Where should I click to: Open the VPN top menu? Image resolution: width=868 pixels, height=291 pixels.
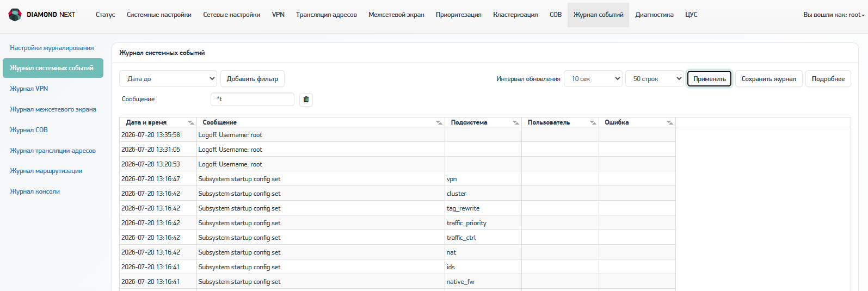tap(278, 15)
